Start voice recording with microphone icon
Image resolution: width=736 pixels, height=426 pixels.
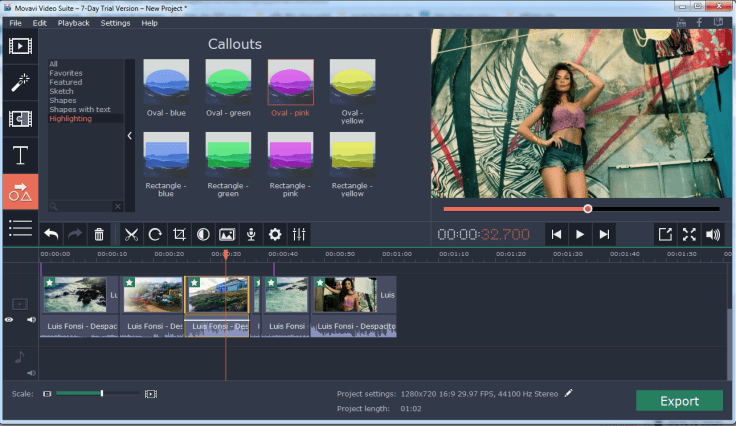click(251, 234)
